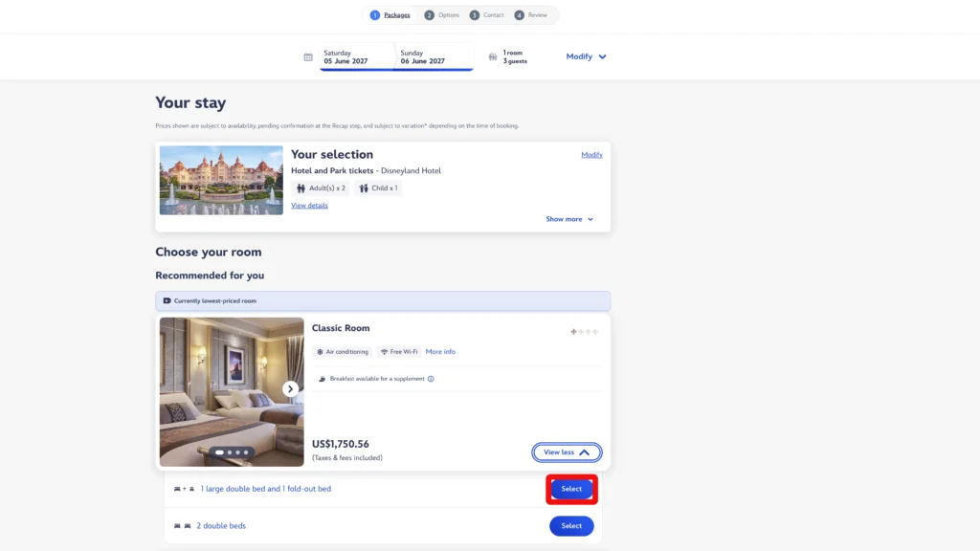The width and height of the screenshot is (980, 551).
Task: Open the View details link
Action: tap(309, 206)
